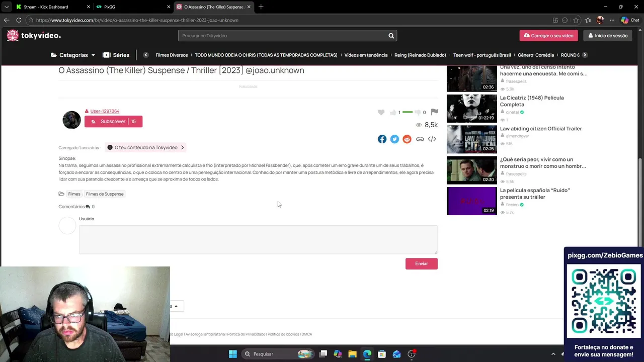
Task: Copy the video link via chain icon
Action: [420, 139]
